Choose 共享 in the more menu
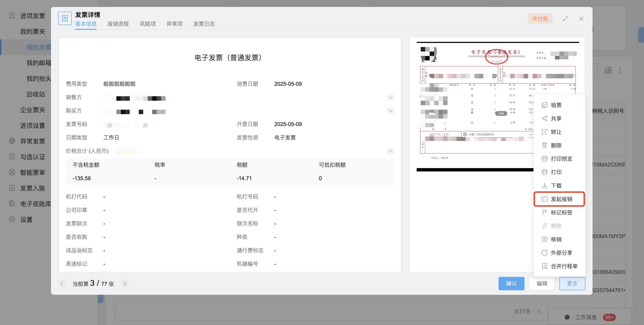The width and height of the screenshot is (644, 325). 559,118
